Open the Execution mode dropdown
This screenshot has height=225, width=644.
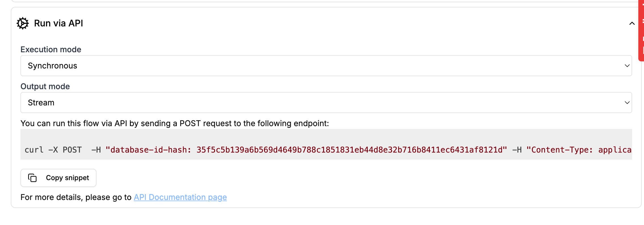click(x=326, y=66)
